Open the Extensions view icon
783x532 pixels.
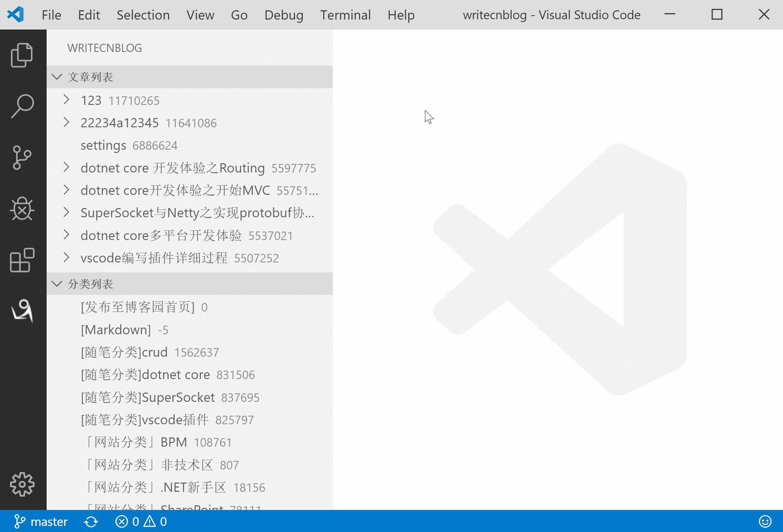pyautogui.click(x=22, y=260)
